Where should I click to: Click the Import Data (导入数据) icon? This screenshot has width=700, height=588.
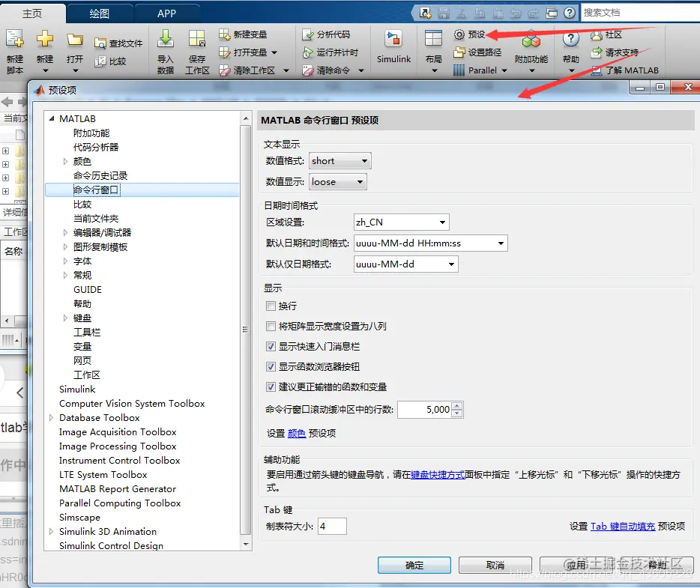pyautogui.click(x=166, y=39)
